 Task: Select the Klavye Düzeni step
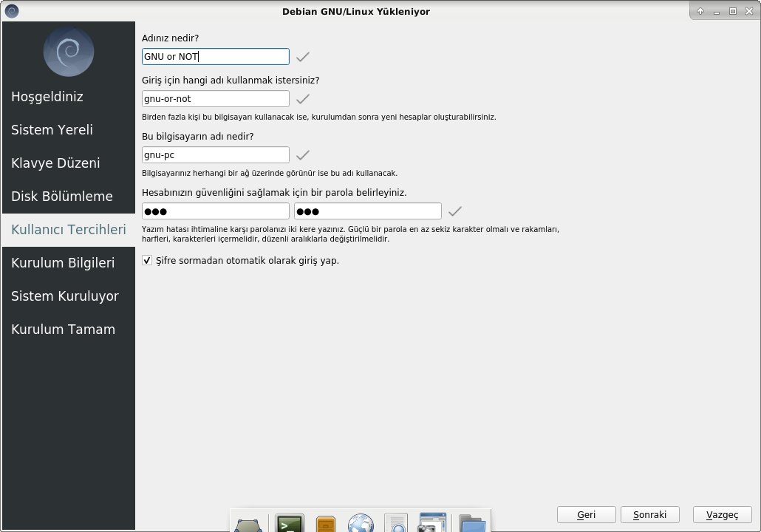pos(55,163)
